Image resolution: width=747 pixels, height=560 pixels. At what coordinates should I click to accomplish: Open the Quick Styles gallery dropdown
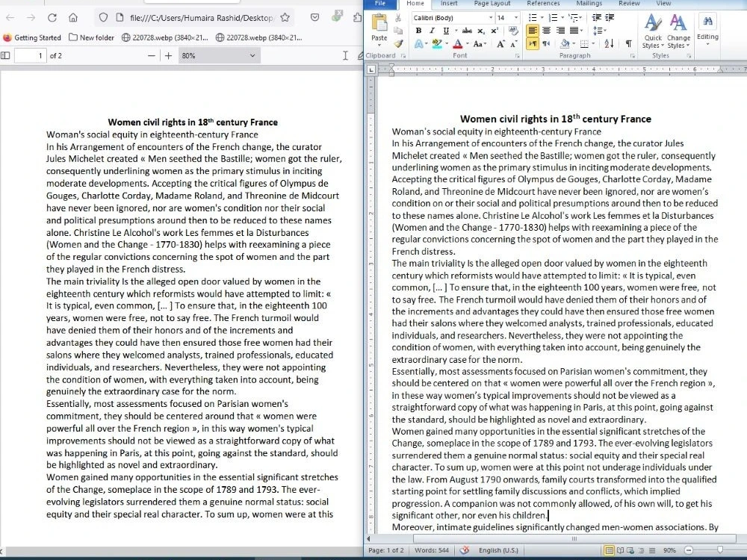pyautogui.click(x=653, y=31)
